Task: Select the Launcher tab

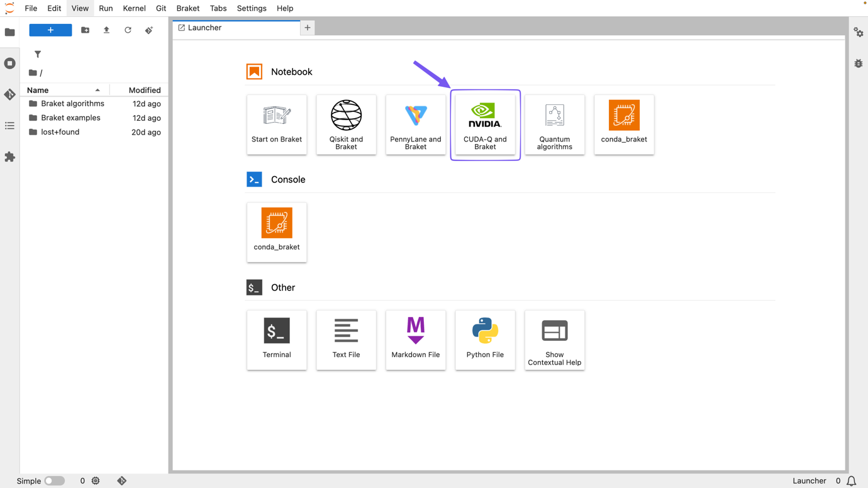Action: tap(236, 28)
